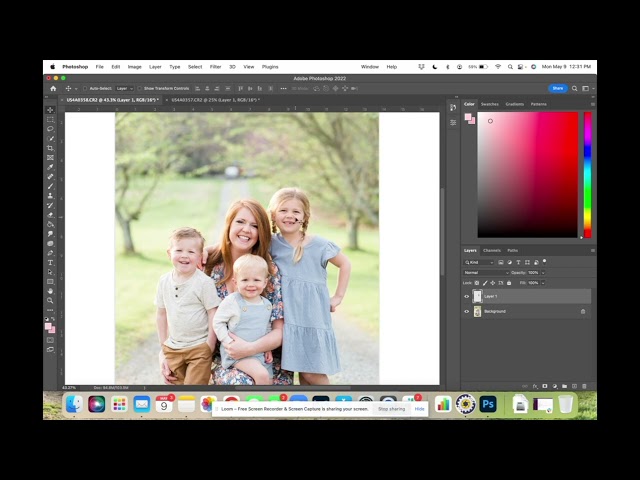The height and width of the screenshot is (480, 640).
Task: Open Edit Toolbar ellipsis in Tools panel
Action: click(x=50, y=310)
